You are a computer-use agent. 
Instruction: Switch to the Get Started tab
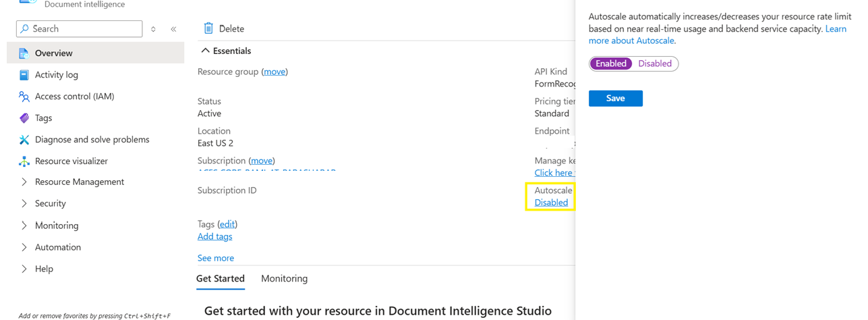click(x=221, y=278)
